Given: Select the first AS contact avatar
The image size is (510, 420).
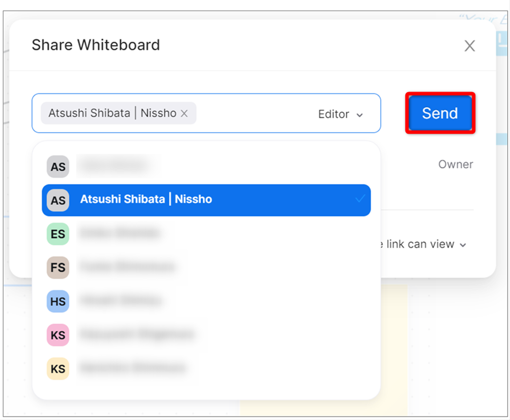Looking at the screenshot, I should click(x=58, y=167).
